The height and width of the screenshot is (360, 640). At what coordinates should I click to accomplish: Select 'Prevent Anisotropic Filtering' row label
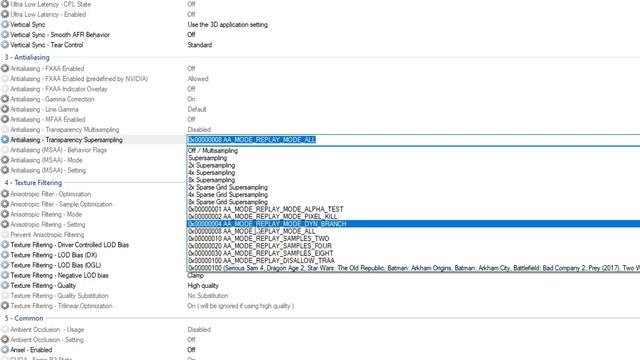tap(47, 235)
